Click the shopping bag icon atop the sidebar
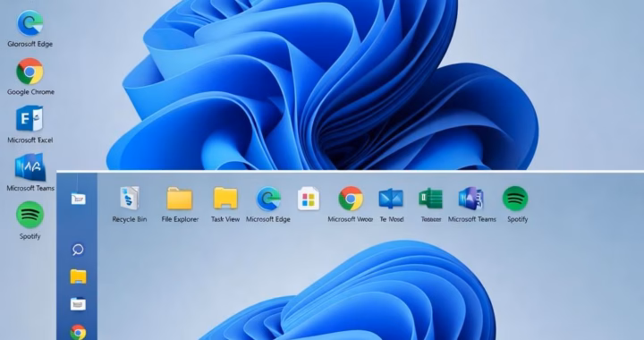Viewport: 644px width, 340px height. (78, 199)
